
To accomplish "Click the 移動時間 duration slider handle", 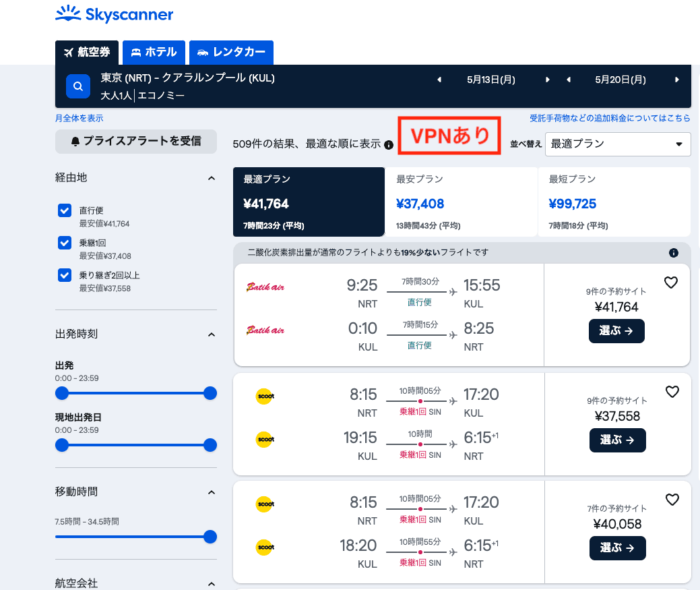I will click(x=210, y=537).
